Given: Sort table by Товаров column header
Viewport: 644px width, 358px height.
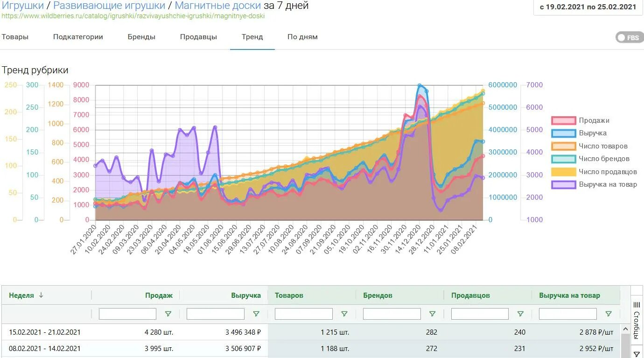Looking at the screenshot, I should 289,295.
